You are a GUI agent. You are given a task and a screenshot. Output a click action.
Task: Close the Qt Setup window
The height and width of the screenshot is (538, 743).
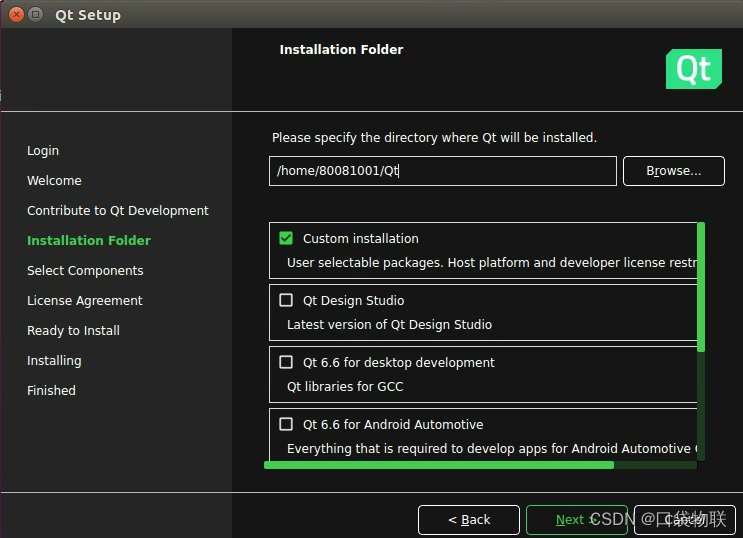coord(16,15)
